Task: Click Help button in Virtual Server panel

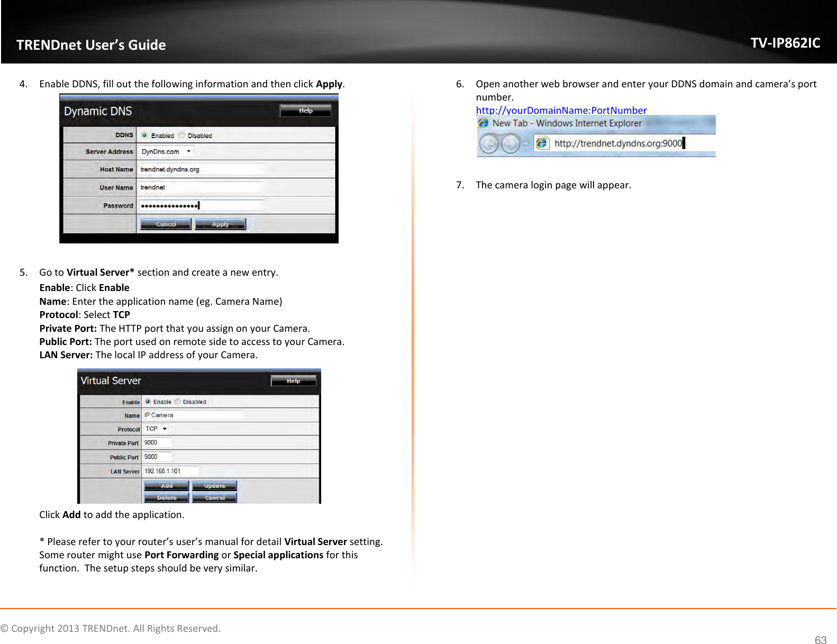Action: coord(294,381)
